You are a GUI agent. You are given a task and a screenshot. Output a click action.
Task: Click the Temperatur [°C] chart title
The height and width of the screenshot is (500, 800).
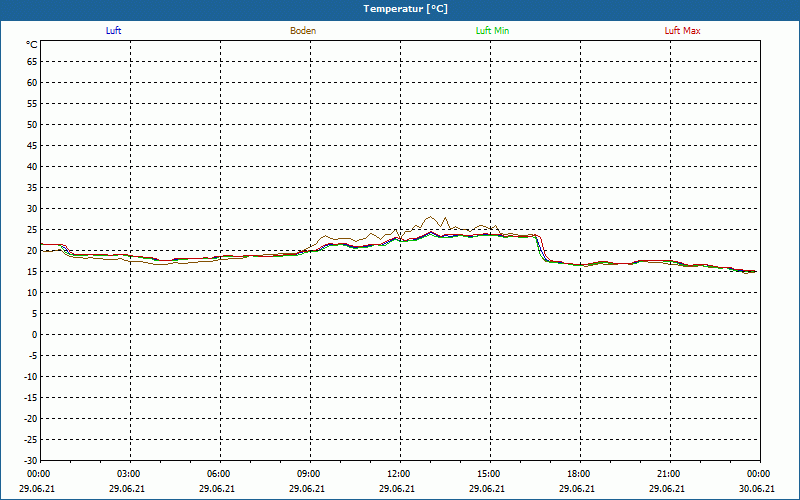[406, 9]
